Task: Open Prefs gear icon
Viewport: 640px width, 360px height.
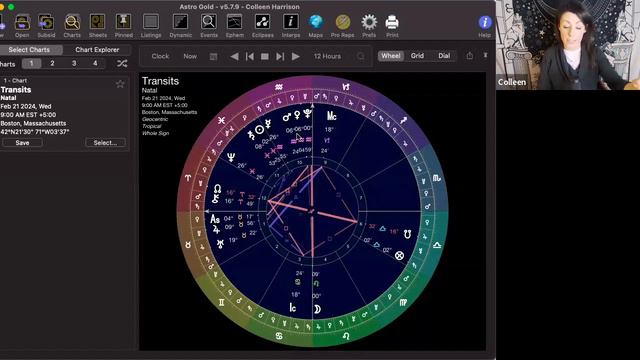Action: tap(369, 22)
